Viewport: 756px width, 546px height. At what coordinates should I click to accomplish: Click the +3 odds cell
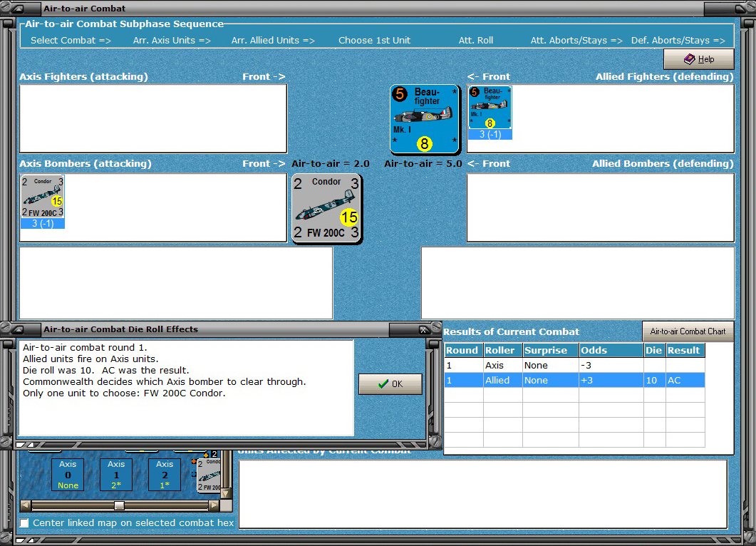pyautogui.click(x=611, y=380)
